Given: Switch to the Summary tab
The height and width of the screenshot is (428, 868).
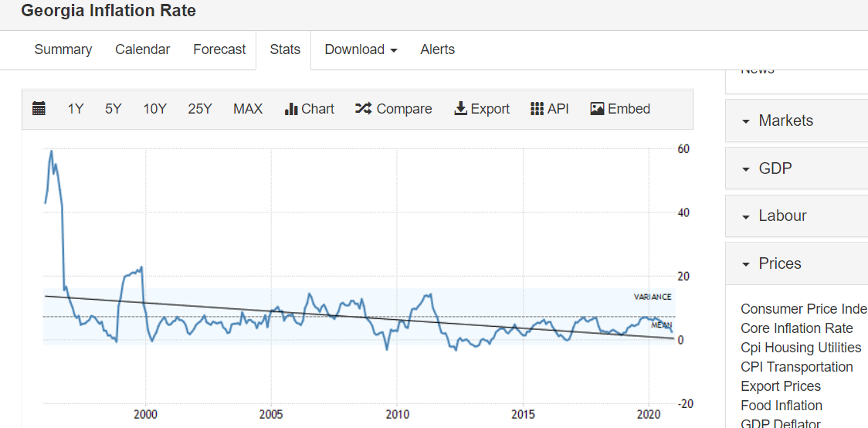Looking at the screenshot, I should click(63, 49).
